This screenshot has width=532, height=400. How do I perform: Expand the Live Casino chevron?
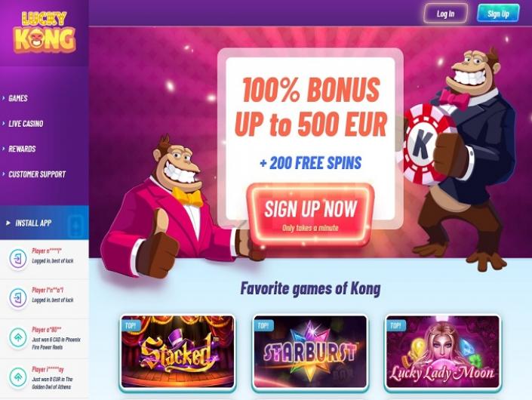point(3,124)
